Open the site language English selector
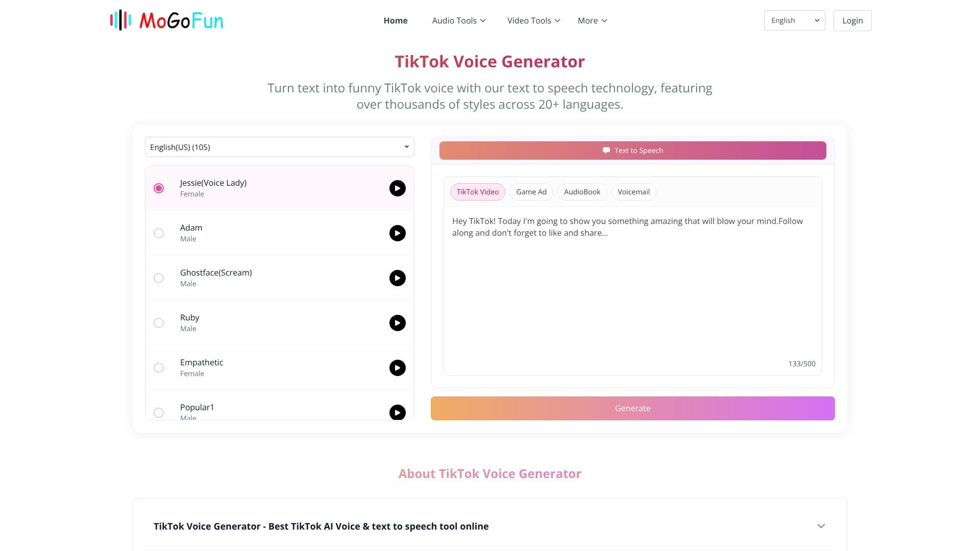The image size is (980, 551). [x=794, y=20]
